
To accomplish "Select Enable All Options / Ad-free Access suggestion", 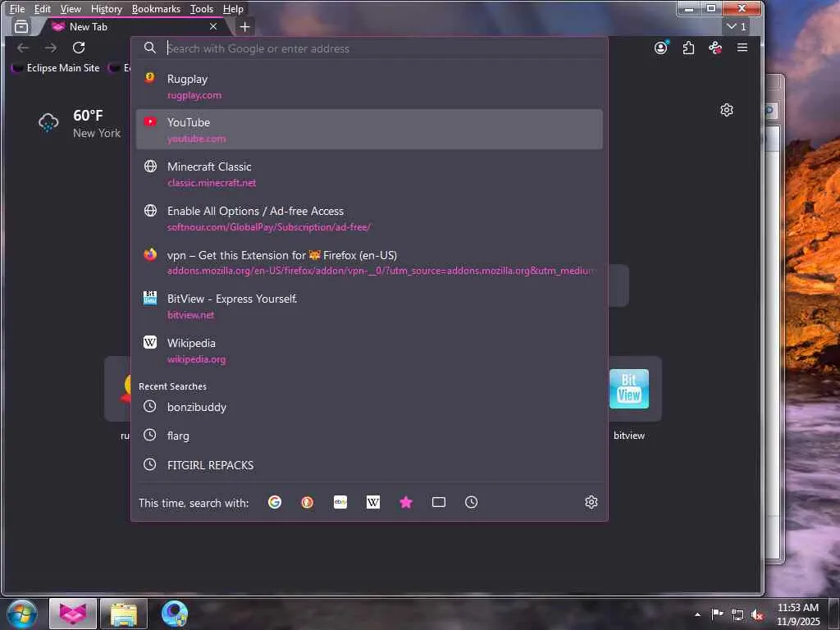I will click(x=369, y=218).
